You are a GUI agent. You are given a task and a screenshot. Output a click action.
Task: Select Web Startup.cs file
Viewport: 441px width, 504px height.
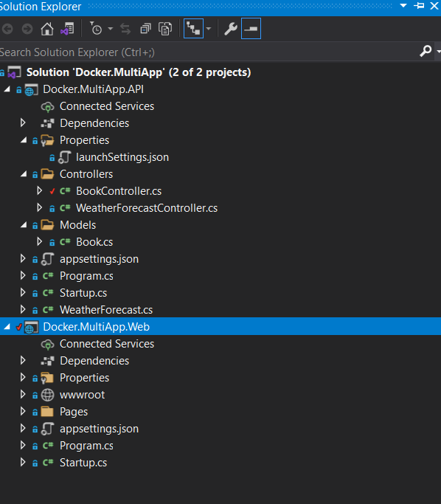[83, 463]
